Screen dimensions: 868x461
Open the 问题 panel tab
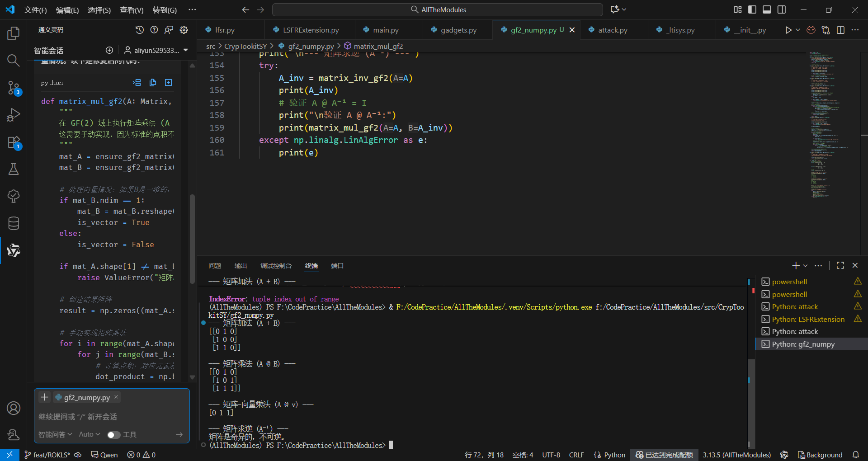[215, 266]
